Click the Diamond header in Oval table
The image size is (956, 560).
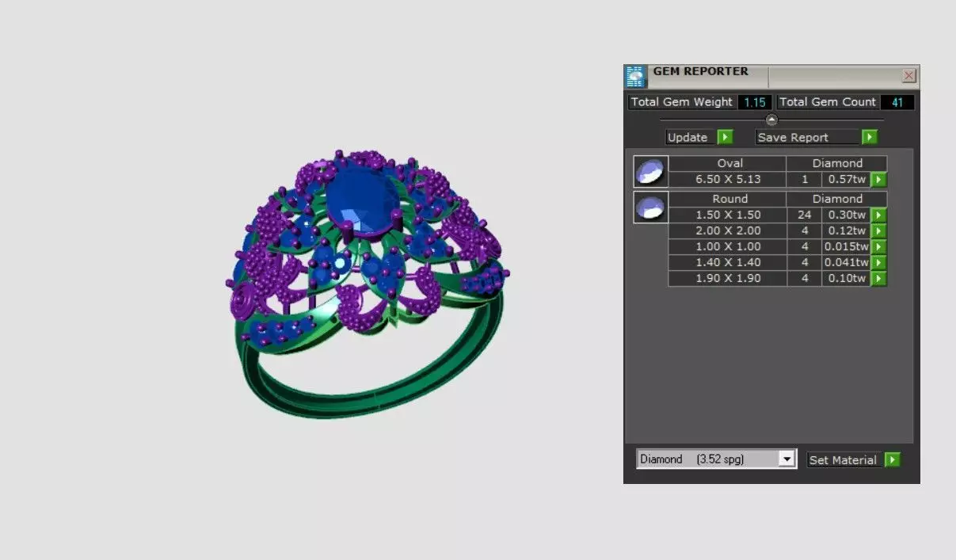coord(836,164)
